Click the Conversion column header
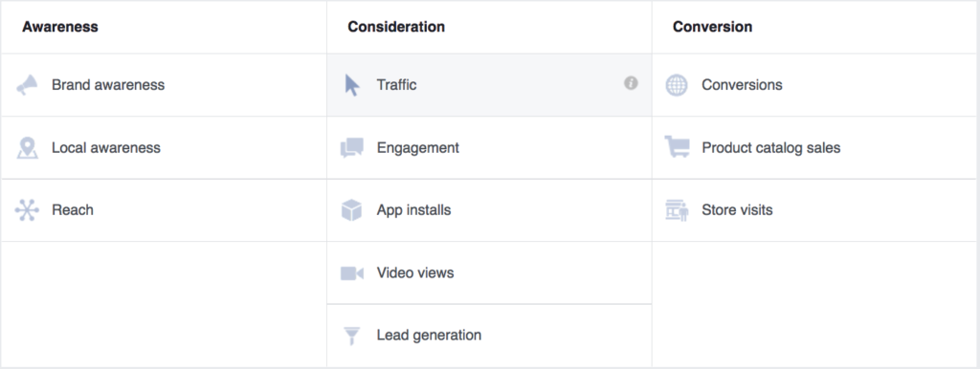The height and width of the screenshot is (369, 980). tap(712, 27)
